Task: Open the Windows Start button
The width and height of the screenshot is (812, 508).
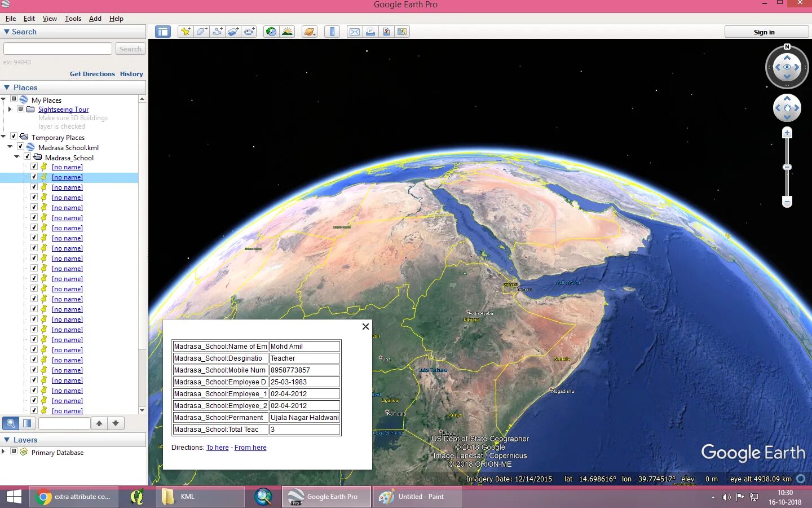Action: [14, 497]
